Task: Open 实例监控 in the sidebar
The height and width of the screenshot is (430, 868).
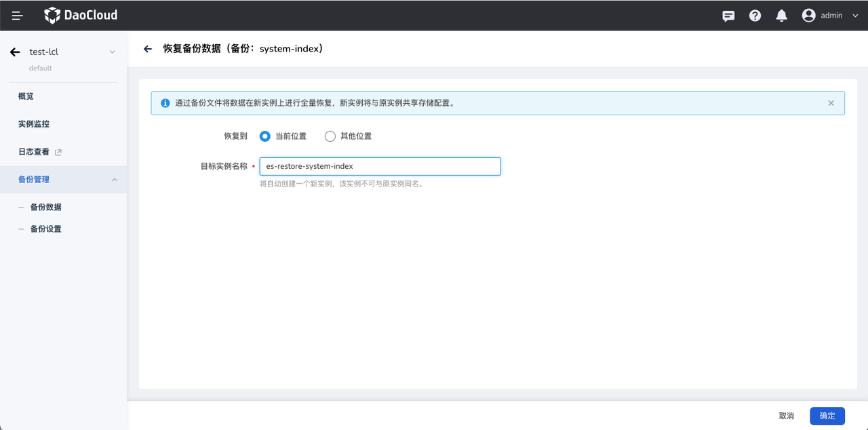Action: 34,124
